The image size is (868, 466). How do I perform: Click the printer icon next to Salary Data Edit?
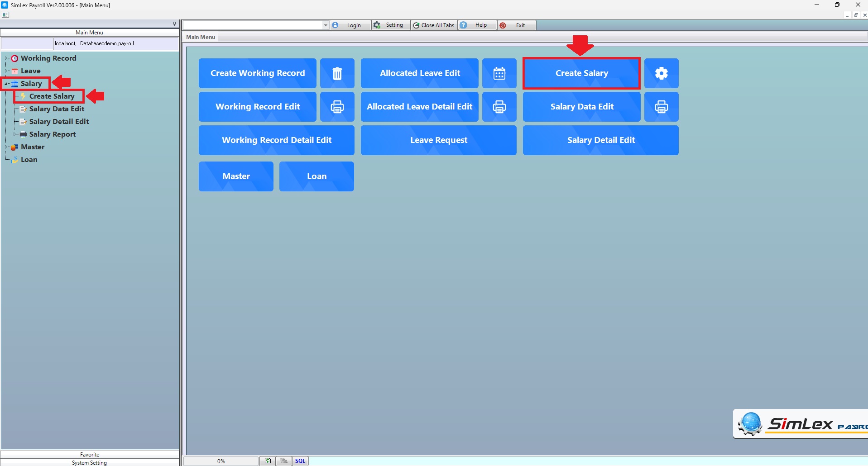(661, 107)
